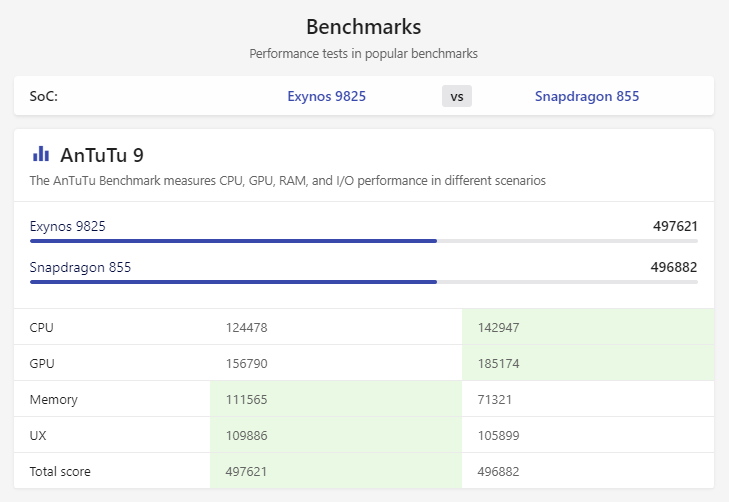Click Snapdragon GPU score 185174
729x502 pixels.
point(498,363)
